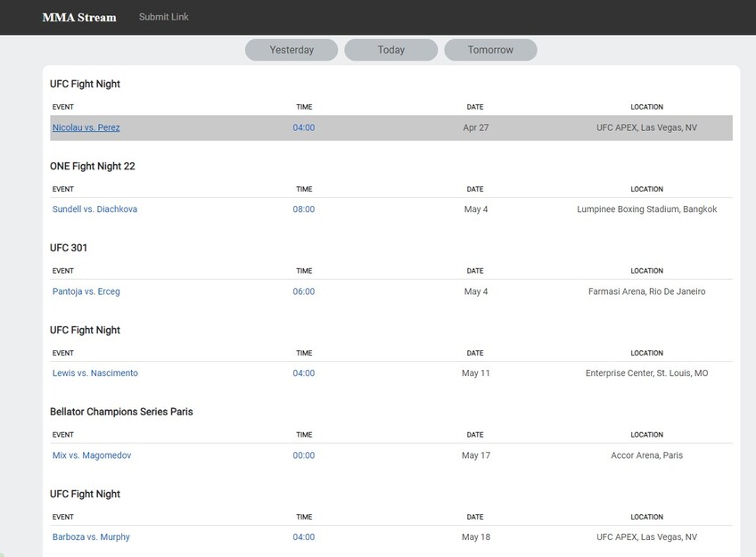Open the Submit Link page

[163, 17]
